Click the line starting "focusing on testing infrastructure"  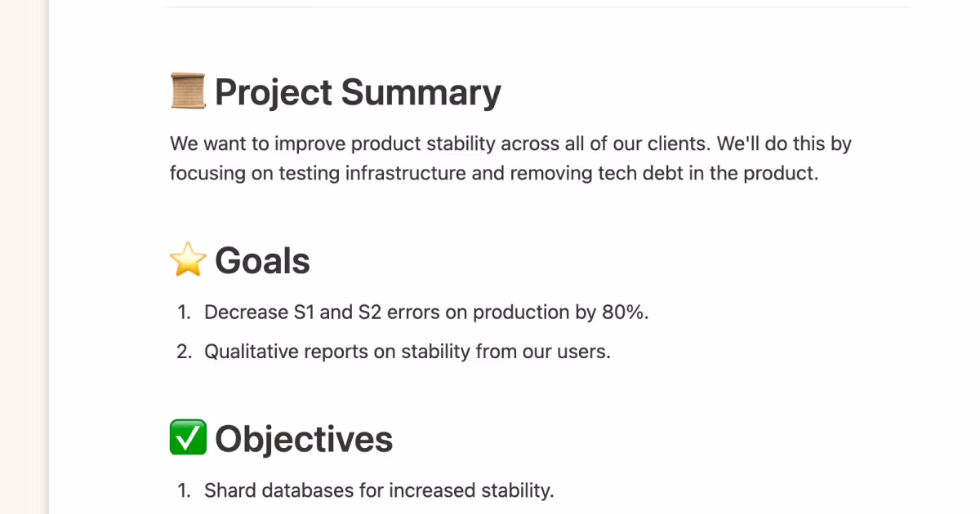click(493, 174)
